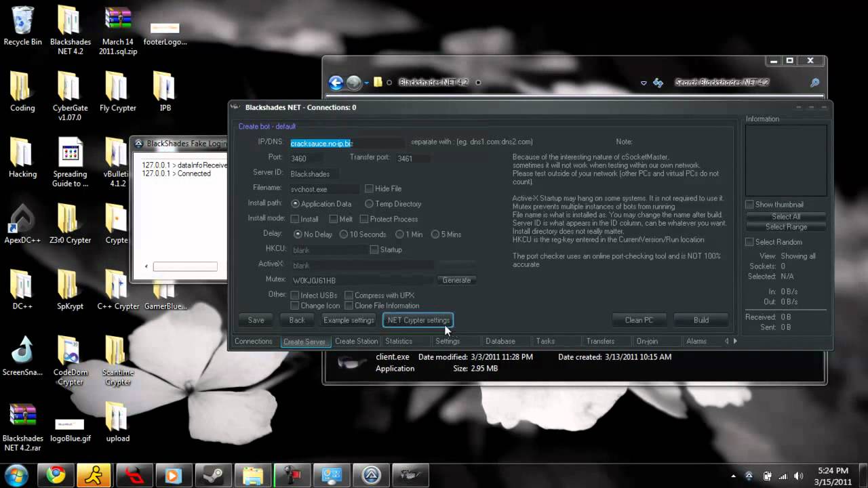Toggle the Startup checkbox beside HKCU
This screenshot has height=488, width=868.
coord(374,249)
